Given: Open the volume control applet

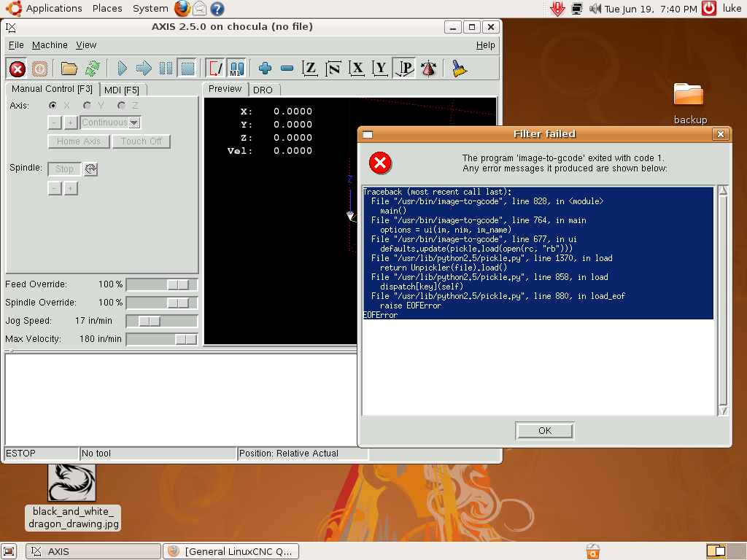Looking at the screenshot, I should (x=595, y=9).
